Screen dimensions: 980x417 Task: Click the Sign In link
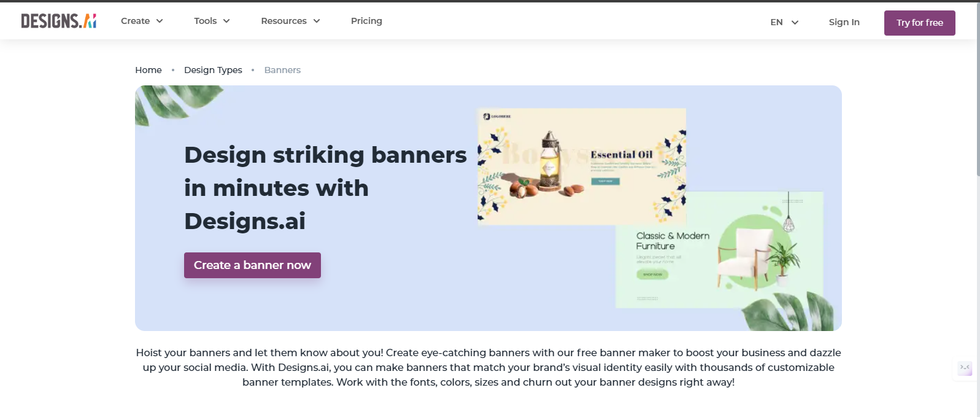pos(844,22)
